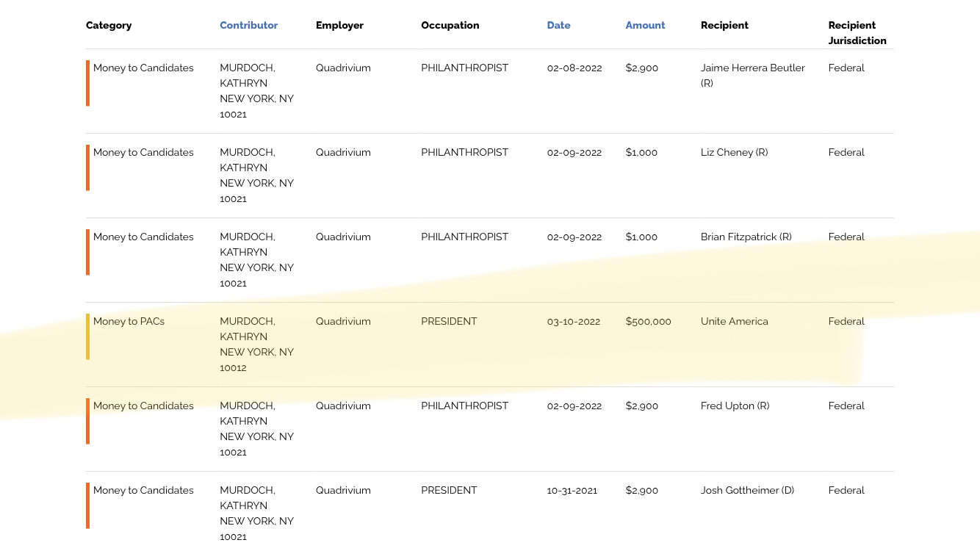Select the $2,900 amount in Fred Upton row
Image resolution: width=980 pixels, height=551 pixels.
tap(641, 406)
